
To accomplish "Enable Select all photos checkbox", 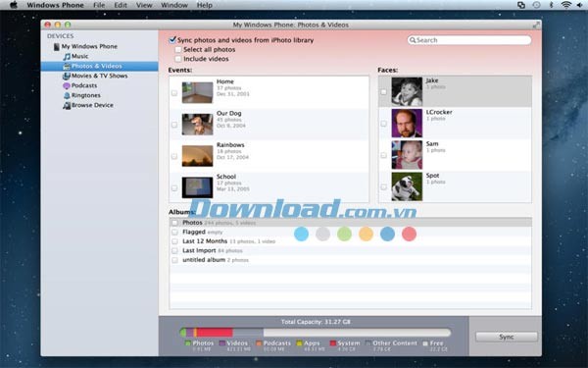I will click(178, 50).
